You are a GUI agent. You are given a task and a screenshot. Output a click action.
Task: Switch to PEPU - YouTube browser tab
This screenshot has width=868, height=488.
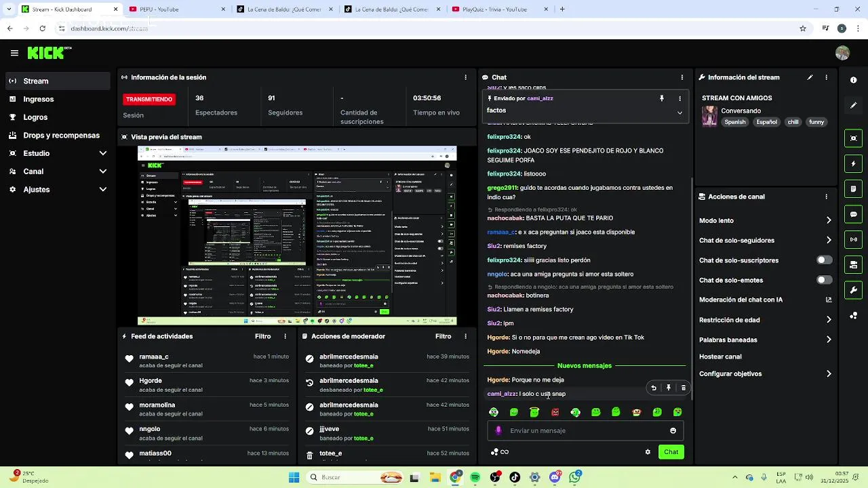pyautogui.click(x=178, y=9)
